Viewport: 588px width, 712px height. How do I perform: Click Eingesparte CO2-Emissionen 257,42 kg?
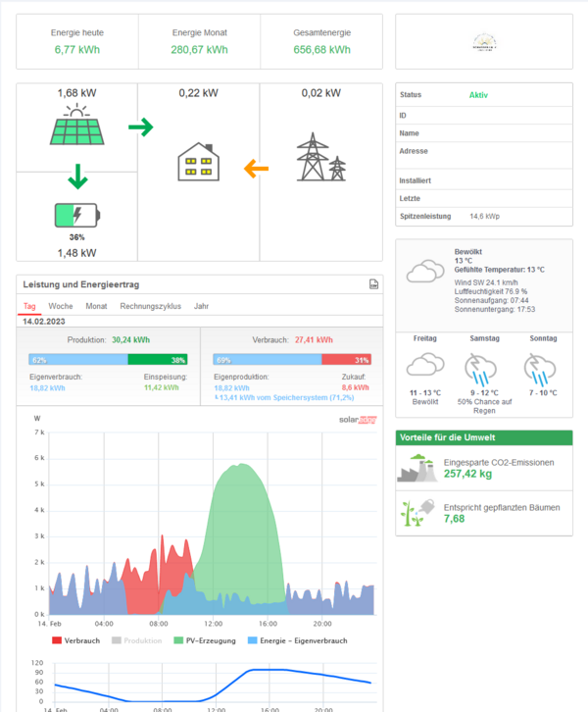click(x=467, y=474)
